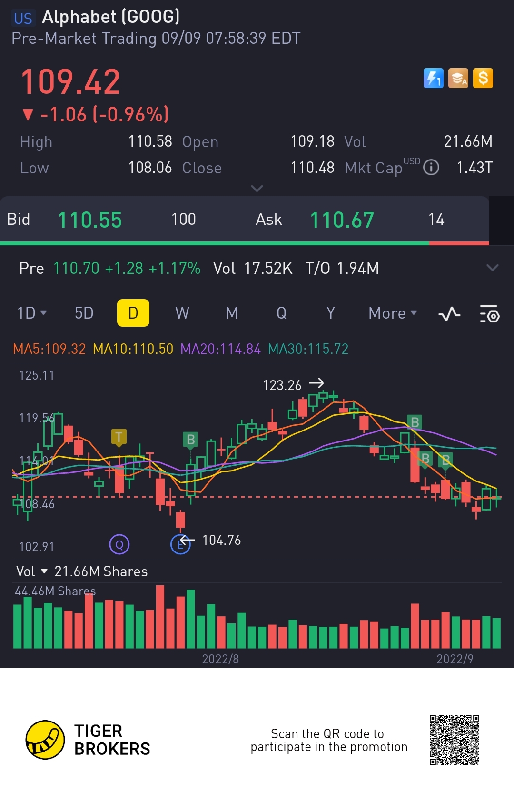Tap the yellow T marker on chart
514x812 pixels.
point(119,437)
